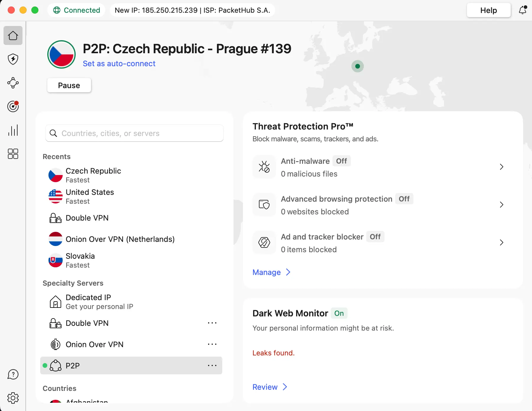Open the notifications bell
Viewport: 532px width, 411px height.
tap(523, 10)
